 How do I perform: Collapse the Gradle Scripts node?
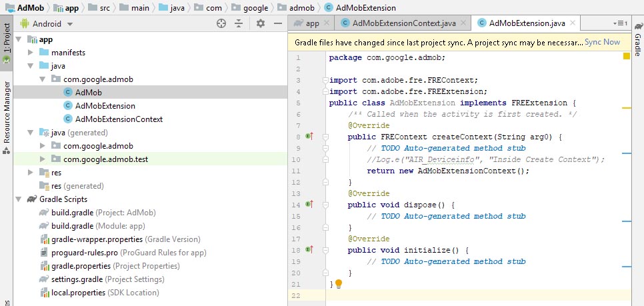pyautogui.click(x=19, y=199)
